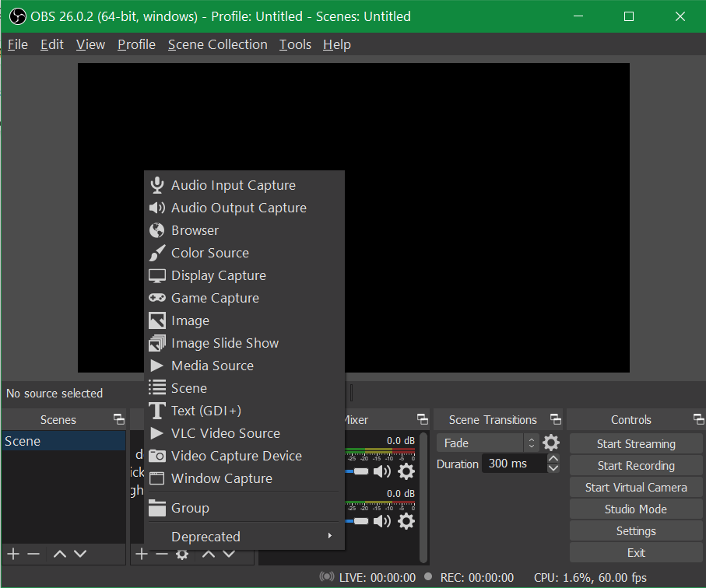Move source up in Sources list
The image size is (706, 588).
[x=208, y=554]
